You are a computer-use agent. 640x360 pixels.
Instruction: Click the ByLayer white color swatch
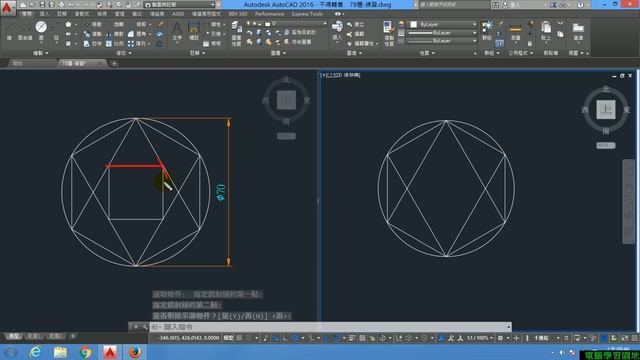413,24
